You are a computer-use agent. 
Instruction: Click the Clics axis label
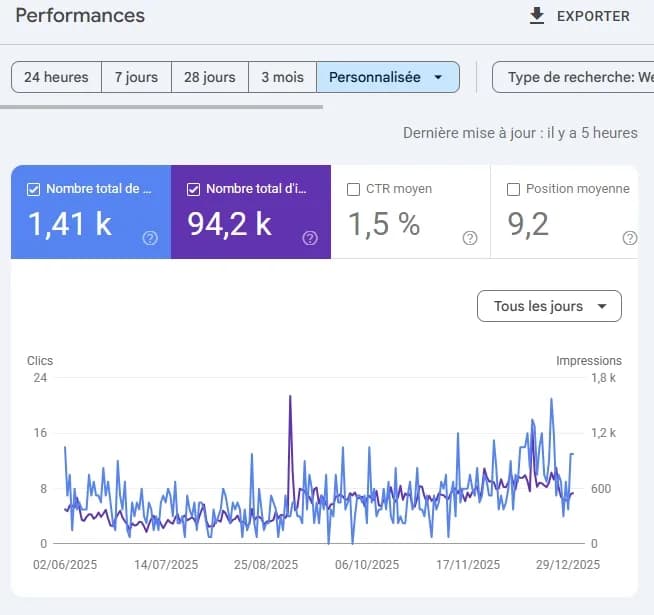coord(40,360)
